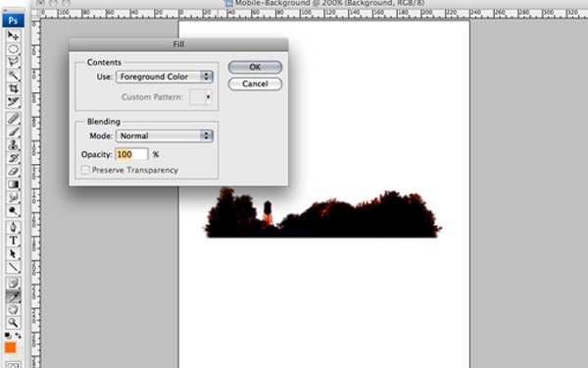
Task: Select the Path Selection tool
Action: 13,254
